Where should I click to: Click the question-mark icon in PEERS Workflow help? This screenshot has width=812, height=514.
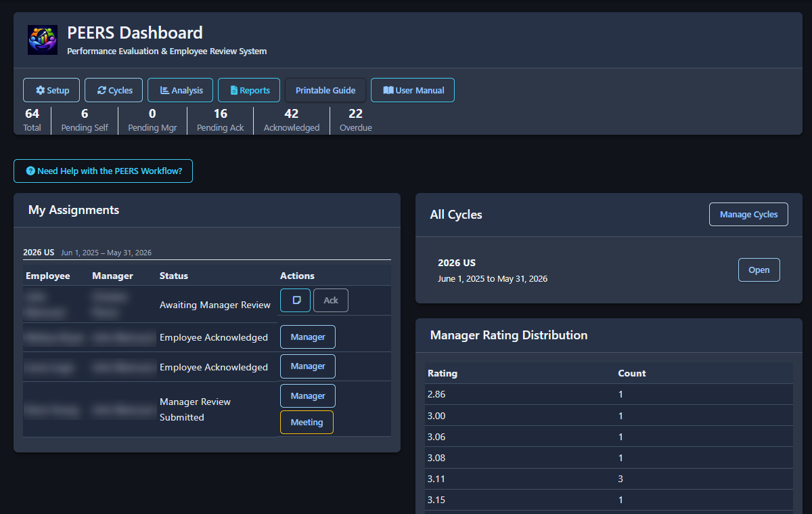pyautogui.click(x=30, y=171)
